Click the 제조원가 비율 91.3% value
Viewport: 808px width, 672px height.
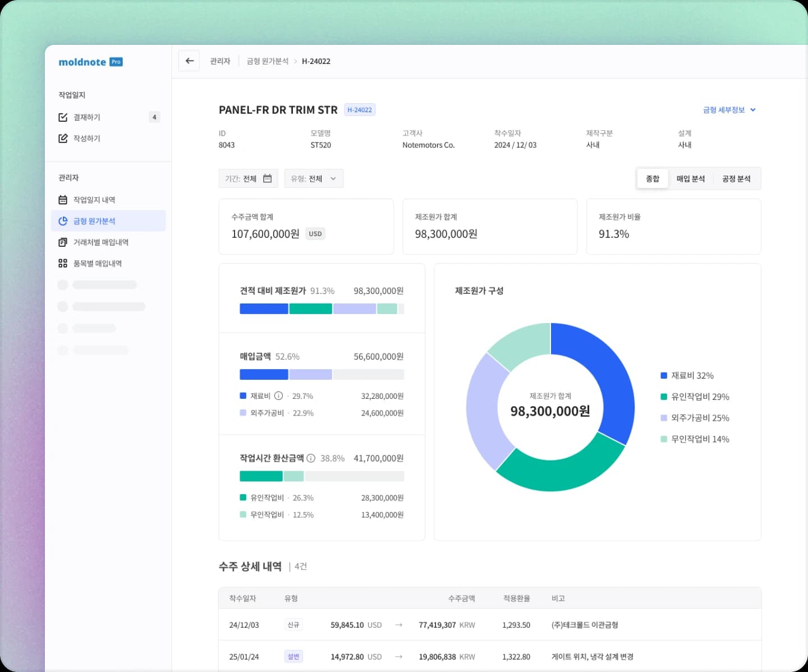coord(614,234)
